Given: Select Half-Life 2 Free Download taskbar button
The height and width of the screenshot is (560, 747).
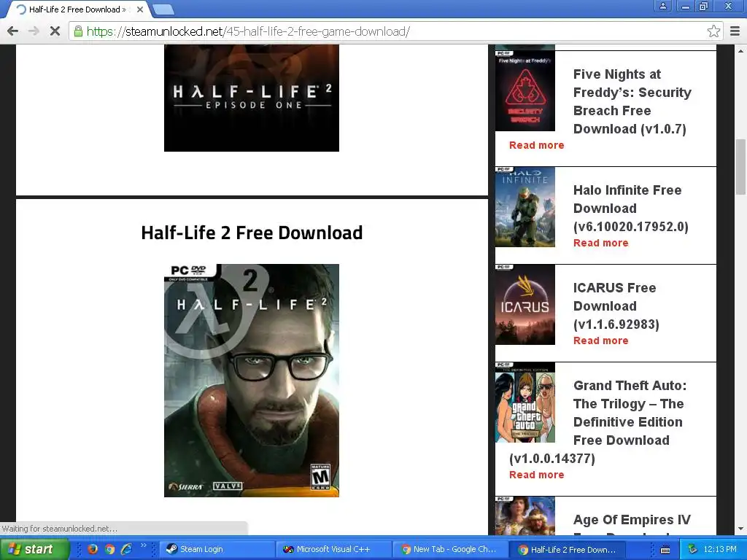Looking at the screenshot, I should coord(568,550).
